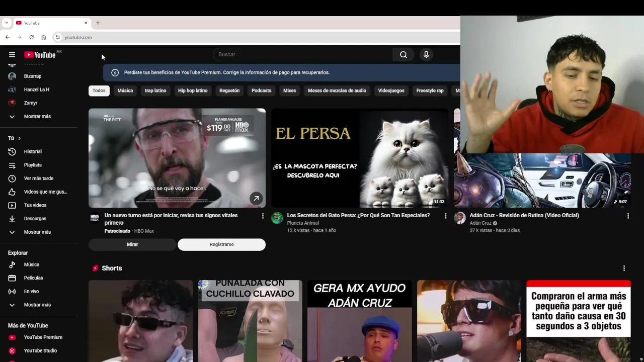Select the Mixes filter chip
This screenshot has width=644, height=362.
click(x=290, y=90)
